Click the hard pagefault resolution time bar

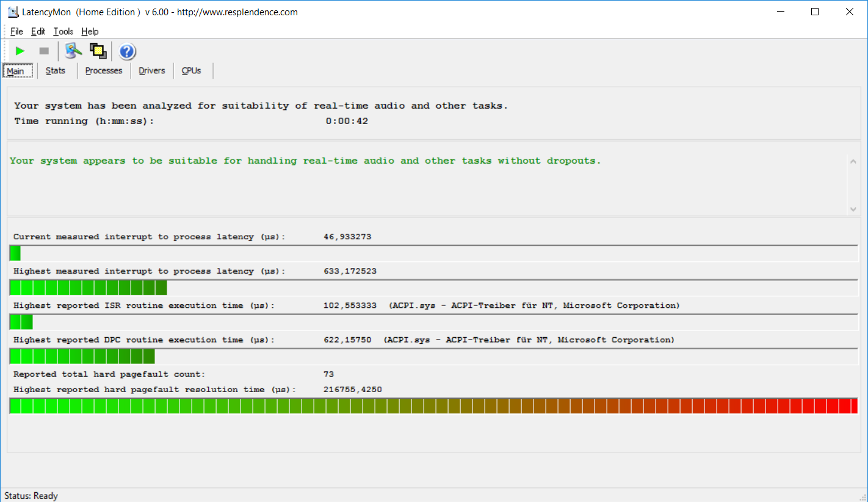click(x=433, y=406)
